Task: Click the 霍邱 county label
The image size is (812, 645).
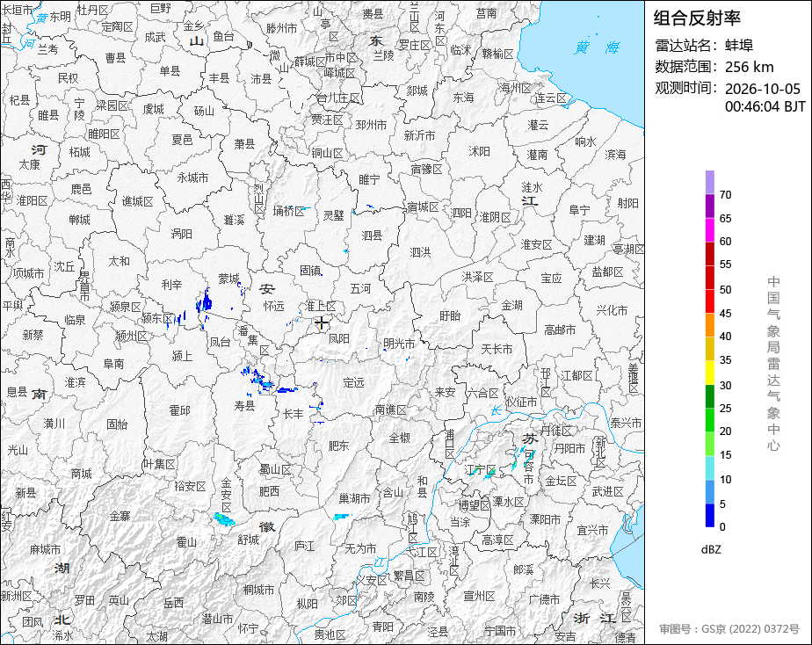Action: click(x=179, y=410)
